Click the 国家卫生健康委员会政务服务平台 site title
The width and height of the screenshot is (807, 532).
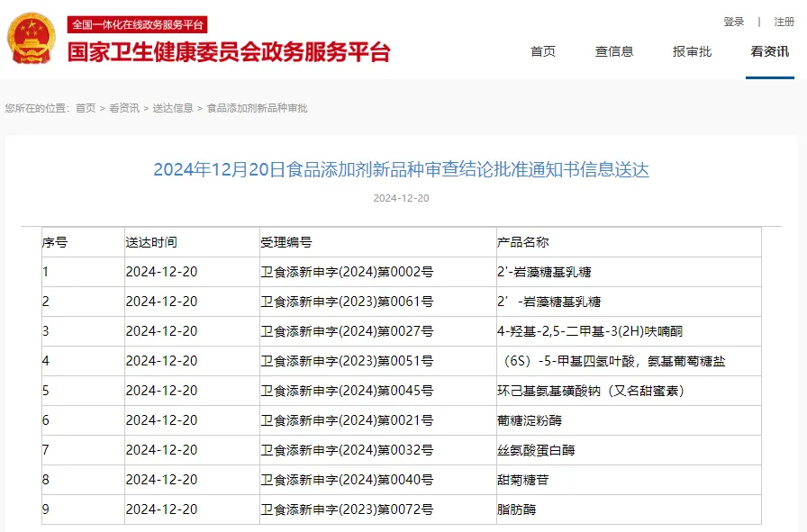(230, 51)
